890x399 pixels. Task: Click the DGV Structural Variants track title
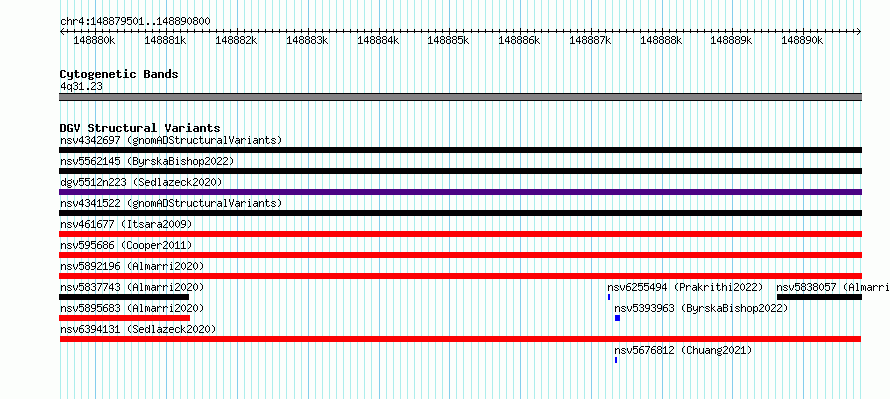pyautogui.click(x=140, y=128)
